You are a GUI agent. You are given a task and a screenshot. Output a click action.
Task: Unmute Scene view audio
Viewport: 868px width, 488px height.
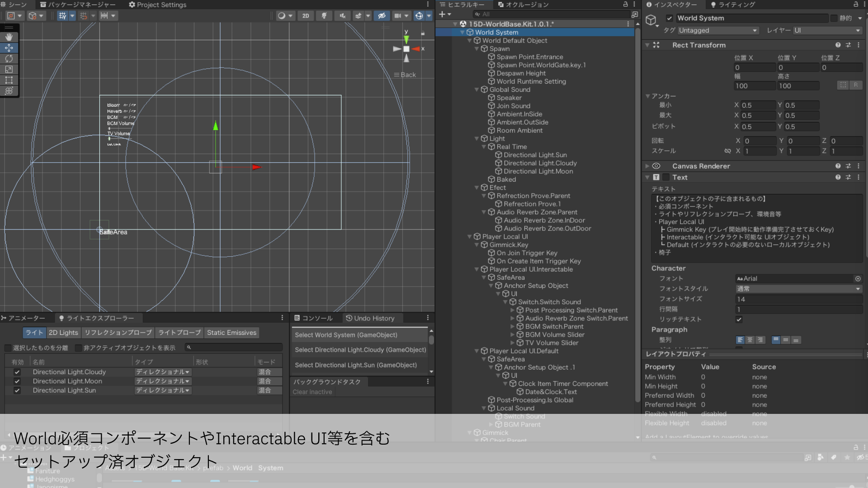(342, 15)
